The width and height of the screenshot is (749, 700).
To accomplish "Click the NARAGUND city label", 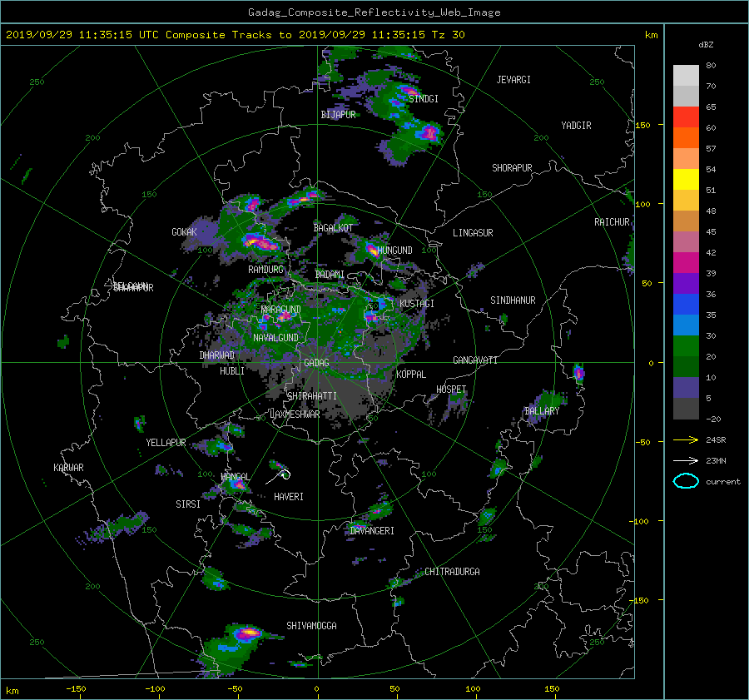I will (281, 310).
